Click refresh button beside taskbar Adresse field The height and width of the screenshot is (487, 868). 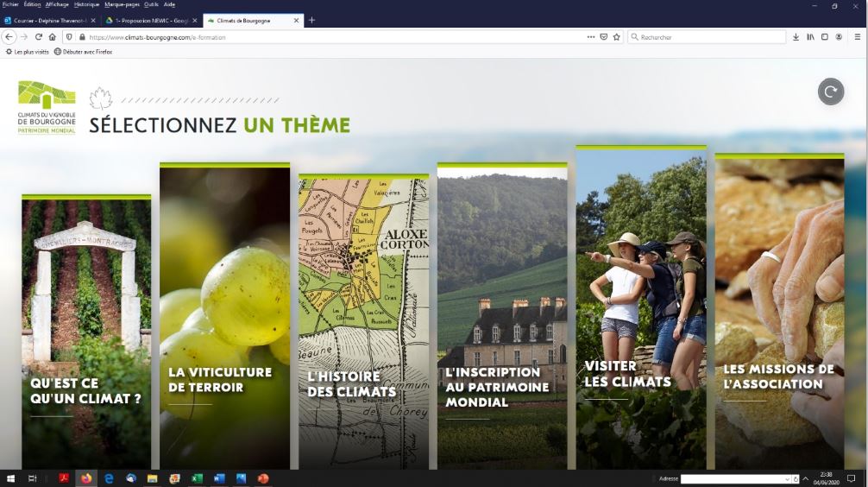[796, 479]
